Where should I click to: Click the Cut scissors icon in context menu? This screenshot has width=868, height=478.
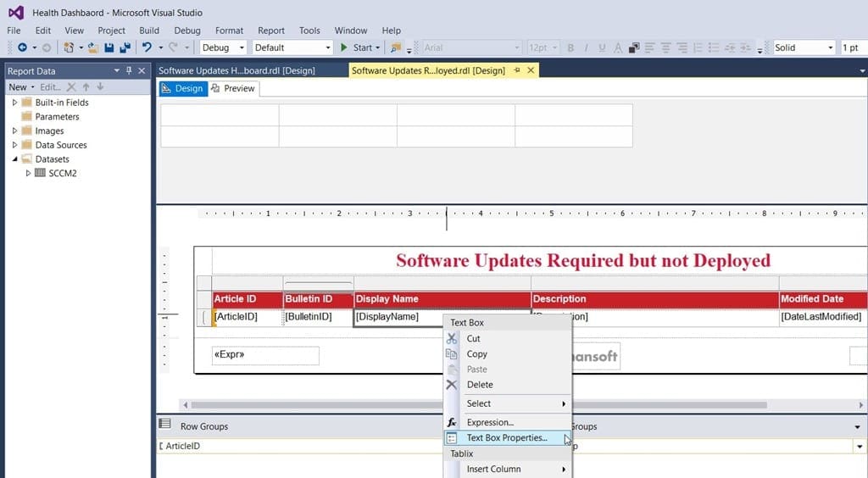click(452, 338)
